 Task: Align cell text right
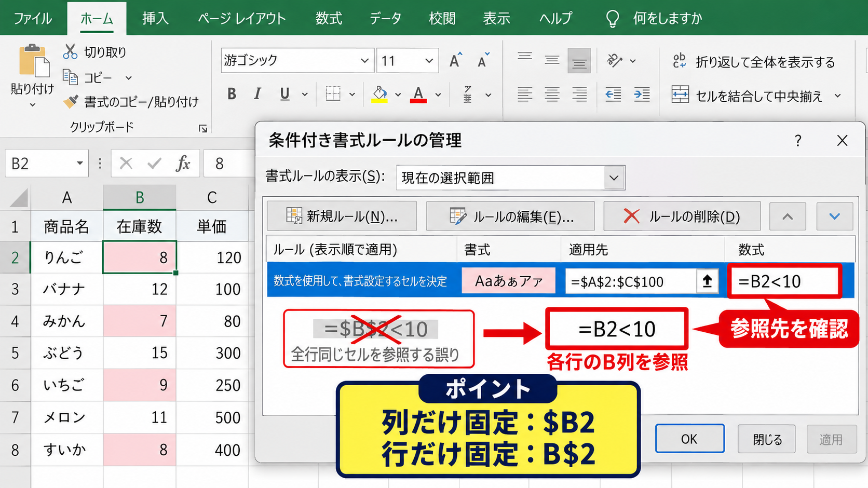[x=579, y=94]
